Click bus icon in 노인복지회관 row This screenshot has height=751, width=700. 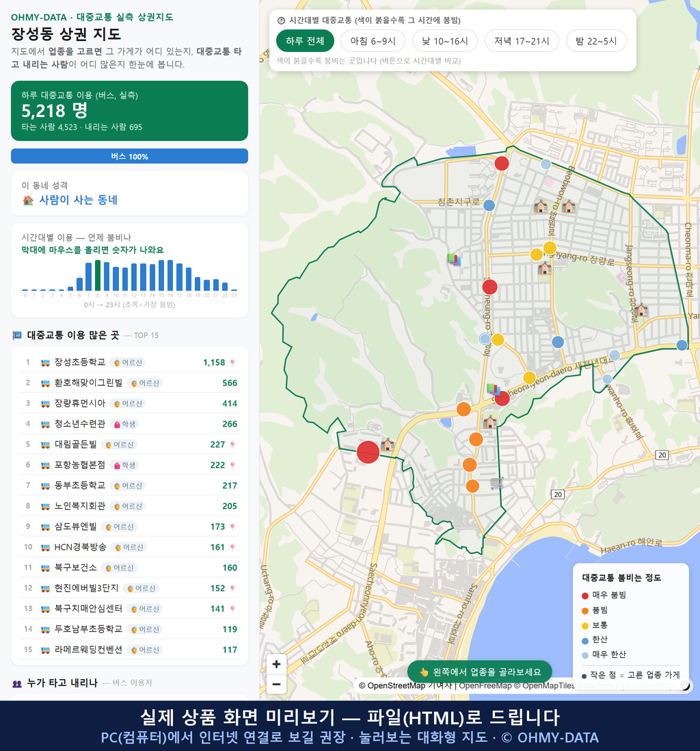click(x=45, y=506)
